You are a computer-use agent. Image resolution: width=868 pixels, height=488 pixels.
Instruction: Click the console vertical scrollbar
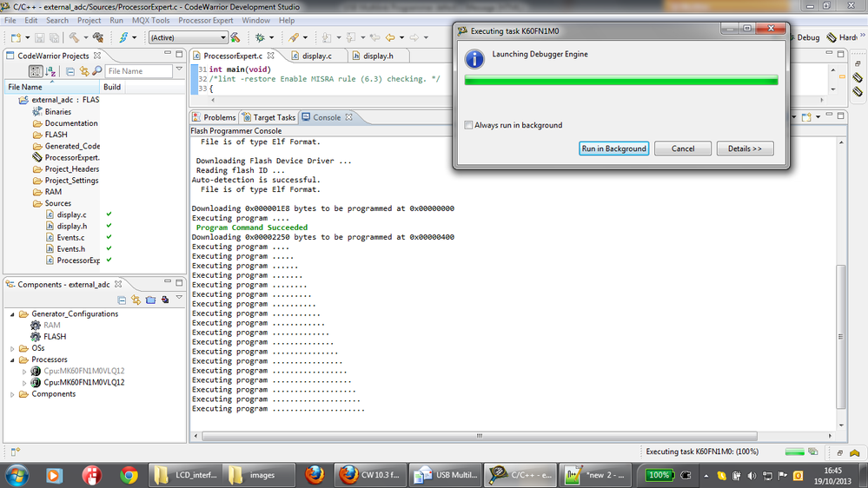coord(841,336)
